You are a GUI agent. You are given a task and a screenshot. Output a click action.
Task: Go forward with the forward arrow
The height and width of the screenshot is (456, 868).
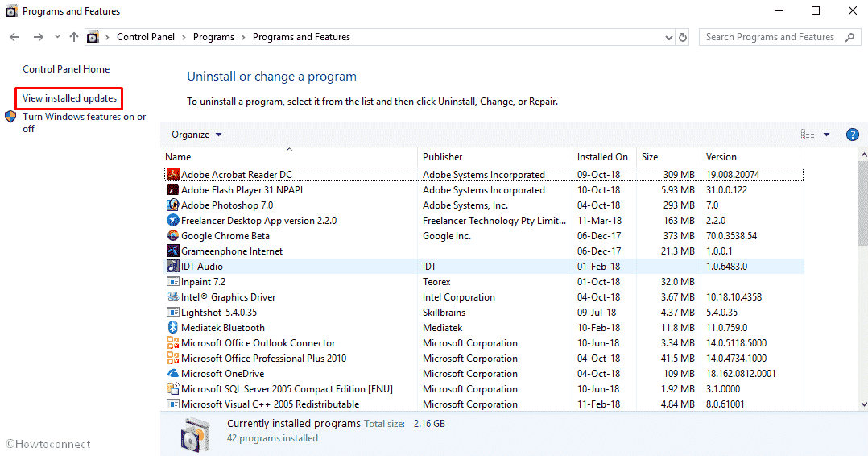point(38,37)
